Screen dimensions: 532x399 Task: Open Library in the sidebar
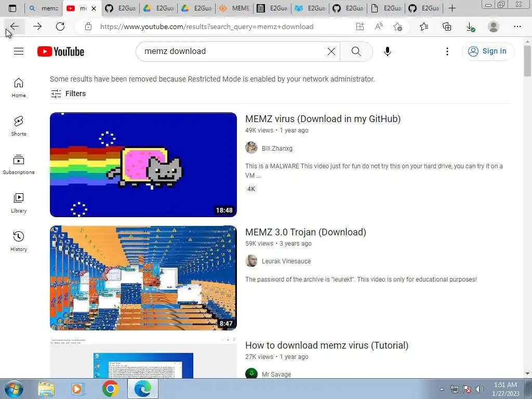[x=19, y=203]
